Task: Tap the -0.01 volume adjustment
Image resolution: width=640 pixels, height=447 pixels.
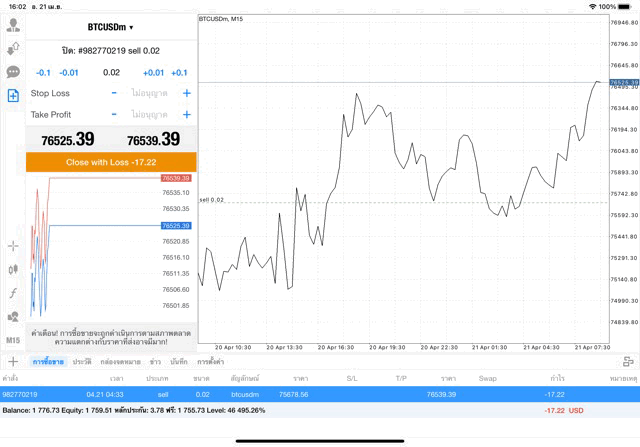Action: [69, 72]
